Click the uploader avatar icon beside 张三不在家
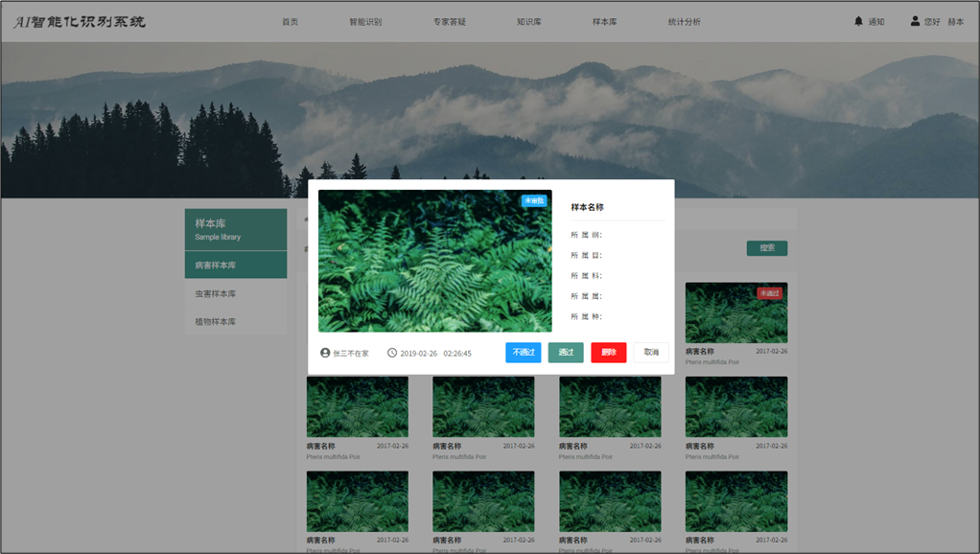The height and width of the screenshot is (554, 980). point(325,353)
